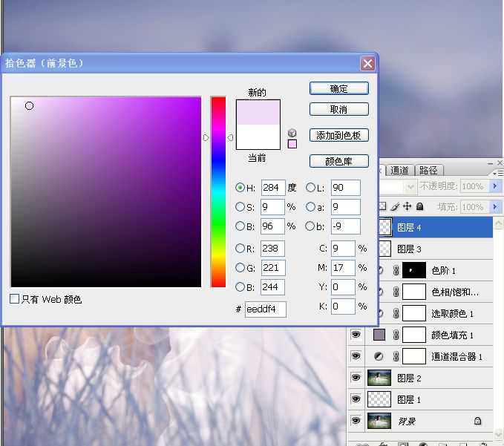Viewport: 504px width, 446px height.
Task: Select the L lightness radio button
Action: pyautogui.click(x=310, y=187)
